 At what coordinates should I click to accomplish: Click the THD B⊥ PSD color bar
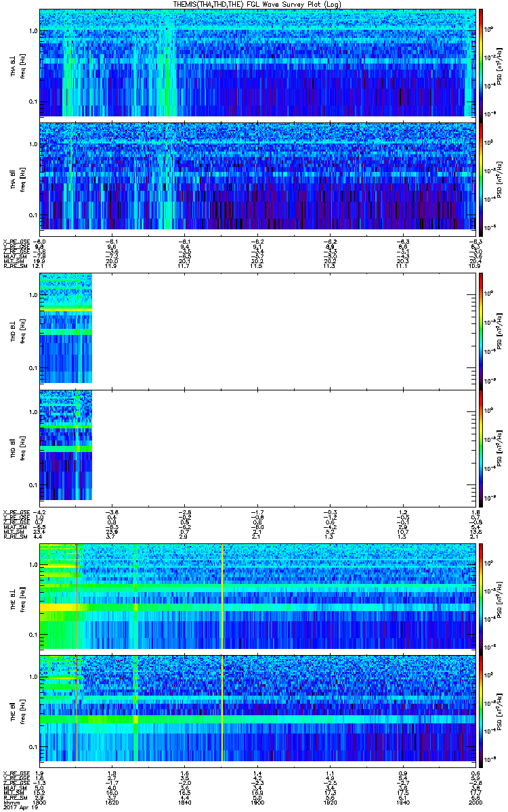click(480, 332)
